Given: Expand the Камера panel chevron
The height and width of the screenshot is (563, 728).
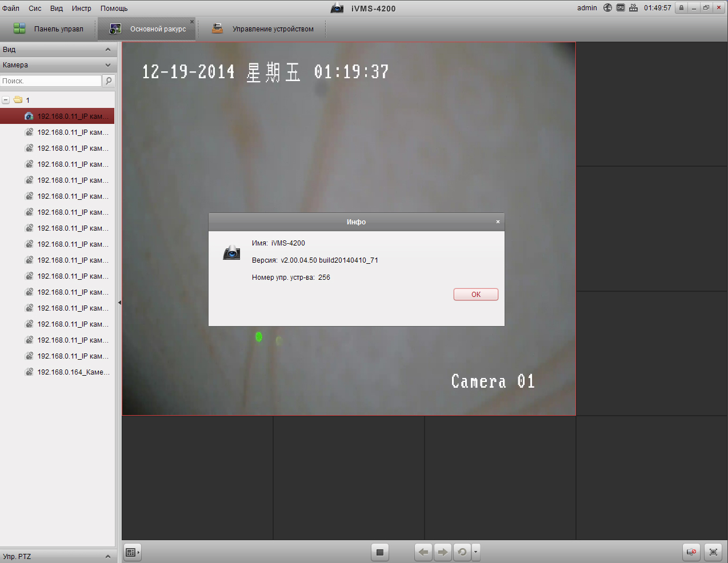Looking at the screenshot, I should (x=108, y=65).
